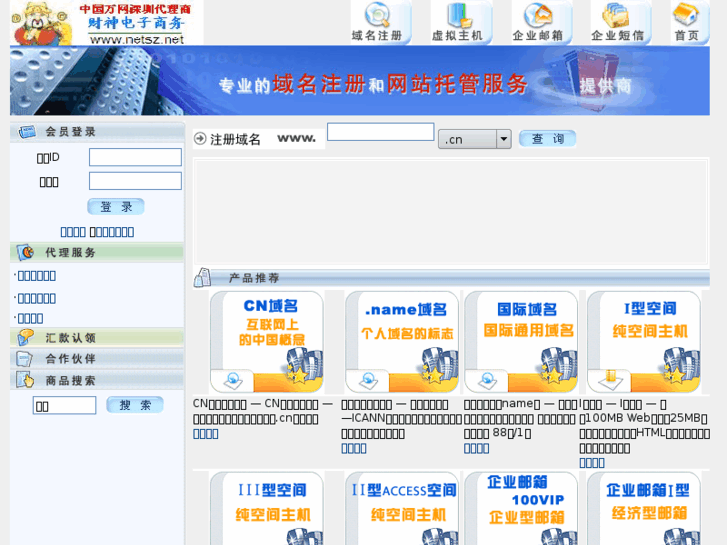Focus the domain name input after www.

coord(381,132)
